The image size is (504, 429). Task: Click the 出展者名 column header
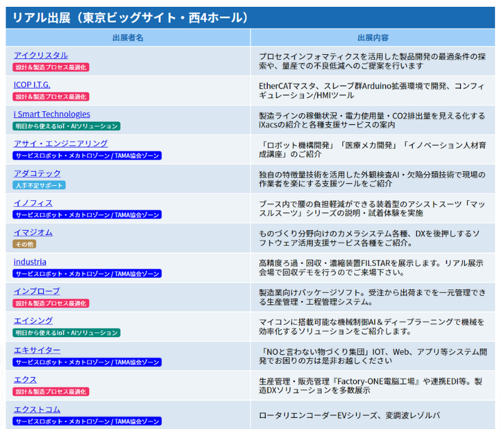coord(128,38)
